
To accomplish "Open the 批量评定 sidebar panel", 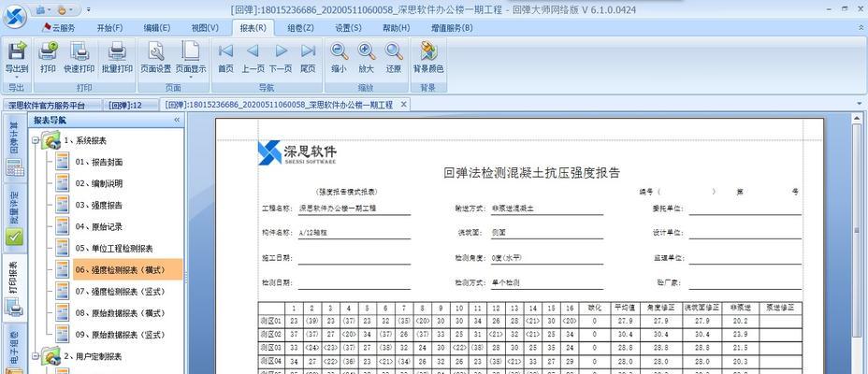I will pos(14,217).
